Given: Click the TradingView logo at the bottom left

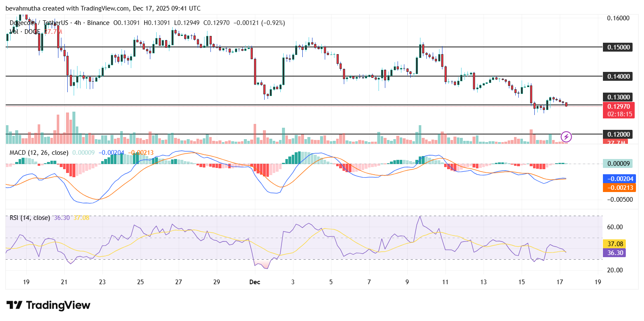Looking at the screenshot, I should click(47, 305).
